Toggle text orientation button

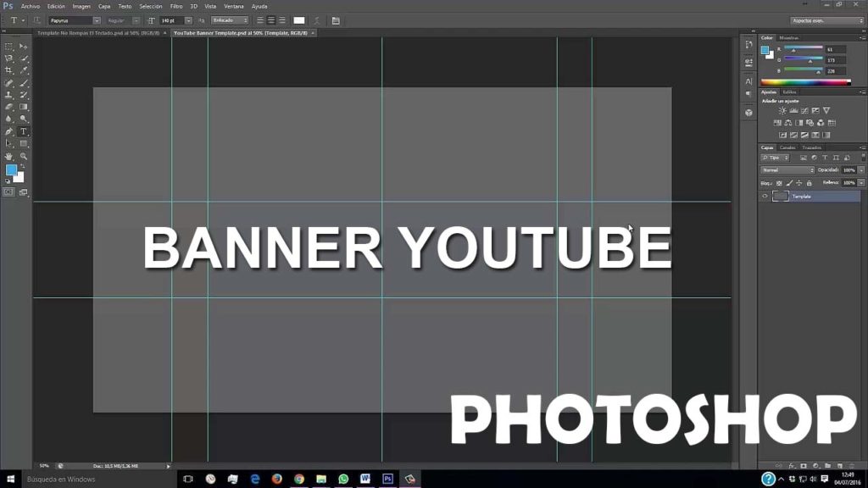click(37, 20)
